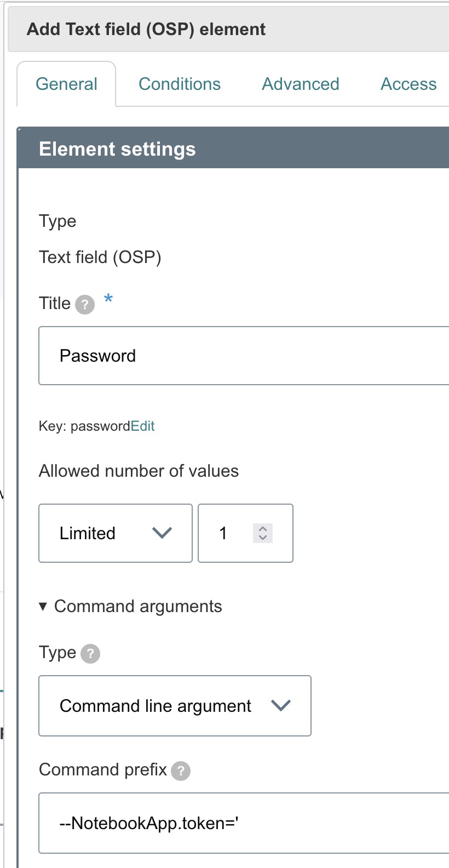Go to the Access tab
This screenshot has height=868, width=449.
click(x=408, y=84)
